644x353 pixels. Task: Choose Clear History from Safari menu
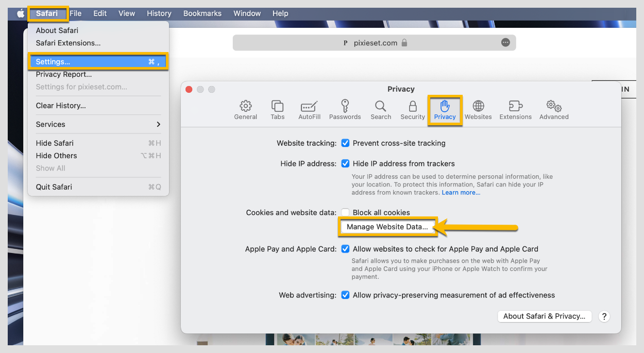click(x=61, y=106)
